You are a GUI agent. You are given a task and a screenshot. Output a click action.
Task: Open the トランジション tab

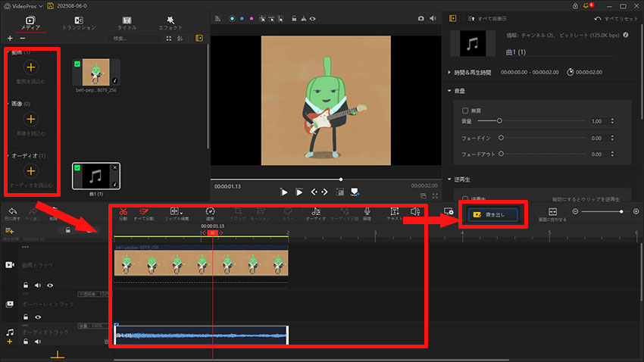(x=79, y=23)
